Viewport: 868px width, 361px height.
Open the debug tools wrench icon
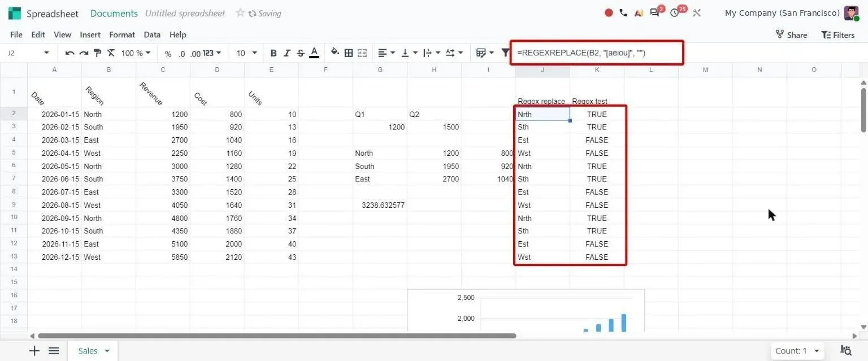pos(696,12)
